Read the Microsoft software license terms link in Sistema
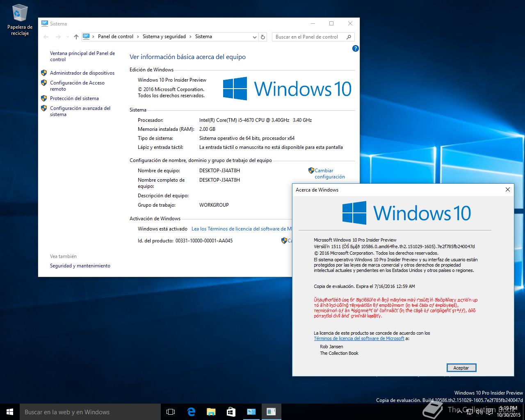 (242, 229)
